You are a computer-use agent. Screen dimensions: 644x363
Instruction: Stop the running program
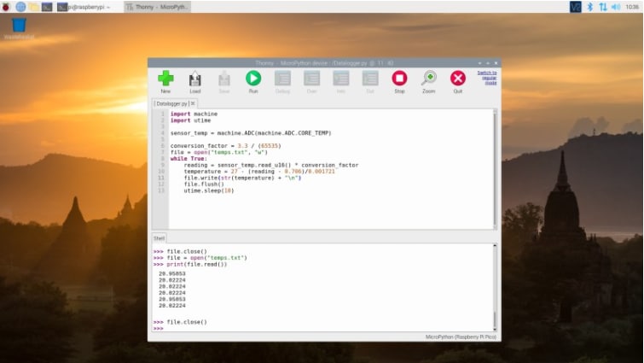(399, 81)
